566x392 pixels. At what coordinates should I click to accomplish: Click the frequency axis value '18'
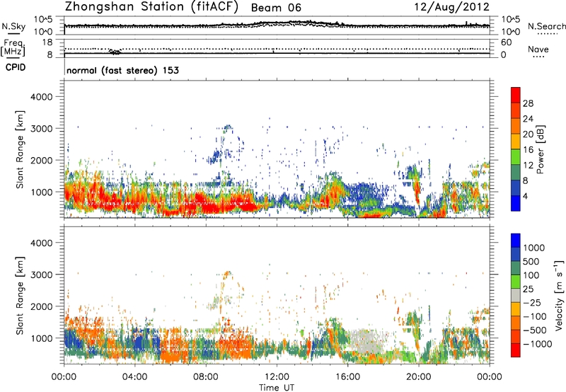(x=47, y=42)
